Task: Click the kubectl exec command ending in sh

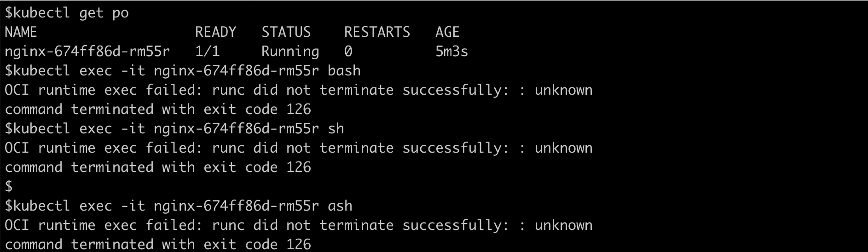Action: point(174,128)
